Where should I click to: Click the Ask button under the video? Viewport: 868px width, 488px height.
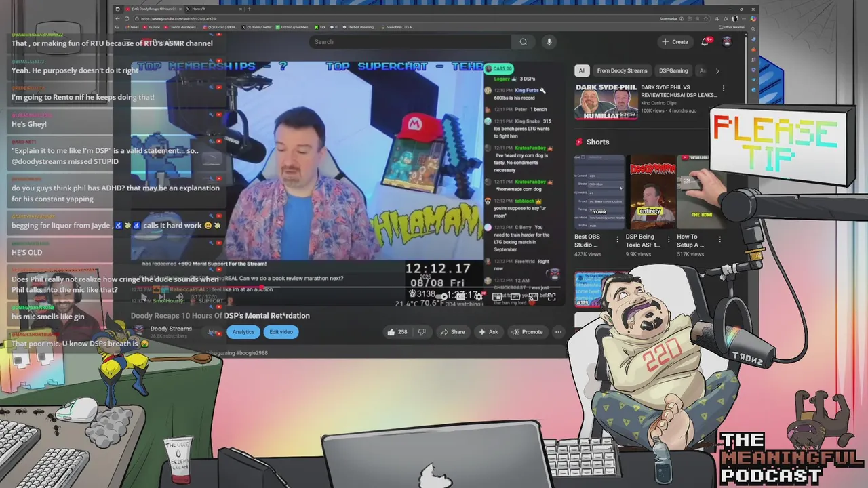tap(488, 332)
